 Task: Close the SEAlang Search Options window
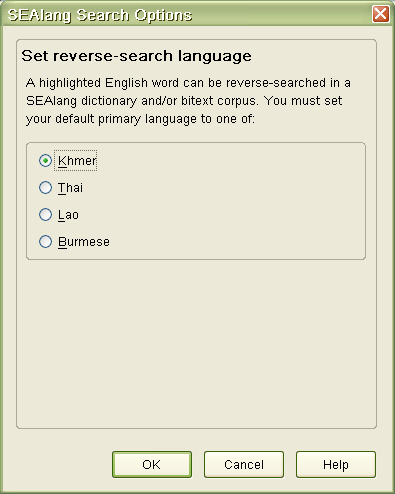pos(381,14)
